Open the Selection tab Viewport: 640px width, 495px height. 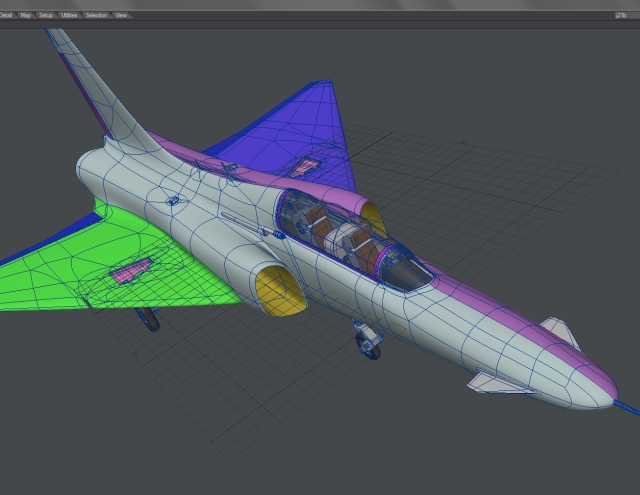(96, 15)
